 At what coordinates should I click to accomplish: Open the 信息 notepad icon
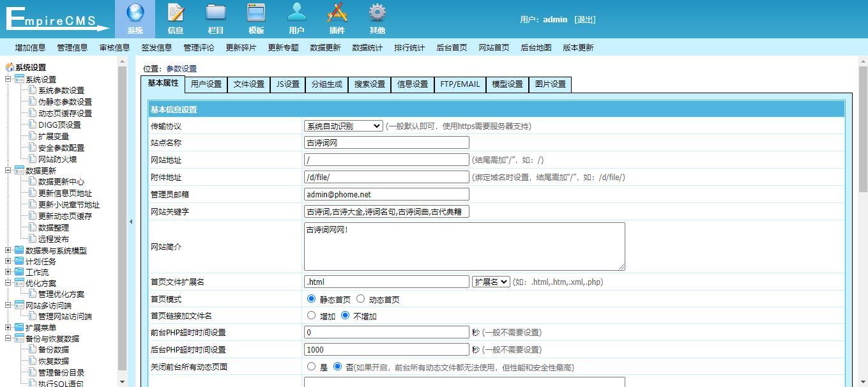click(x=176, y=13)
